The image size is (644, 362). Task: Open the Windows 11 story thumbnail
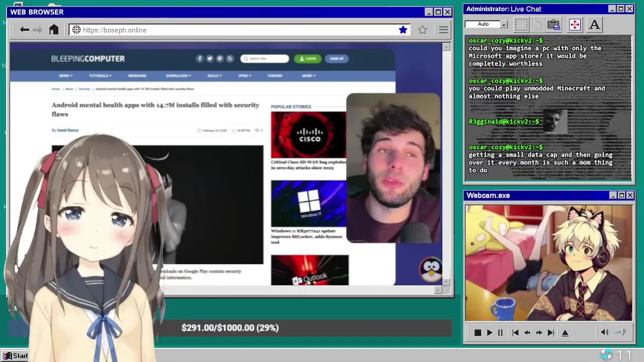(x=308, y=204)
